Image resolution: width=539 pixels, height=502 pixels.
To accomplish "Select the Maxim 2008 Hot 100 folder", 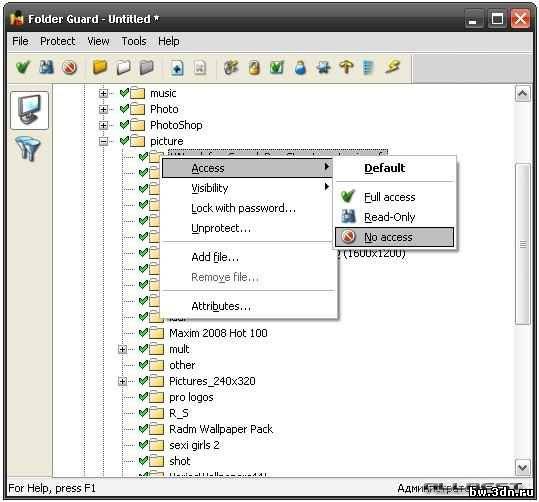I will coord(218,333).
